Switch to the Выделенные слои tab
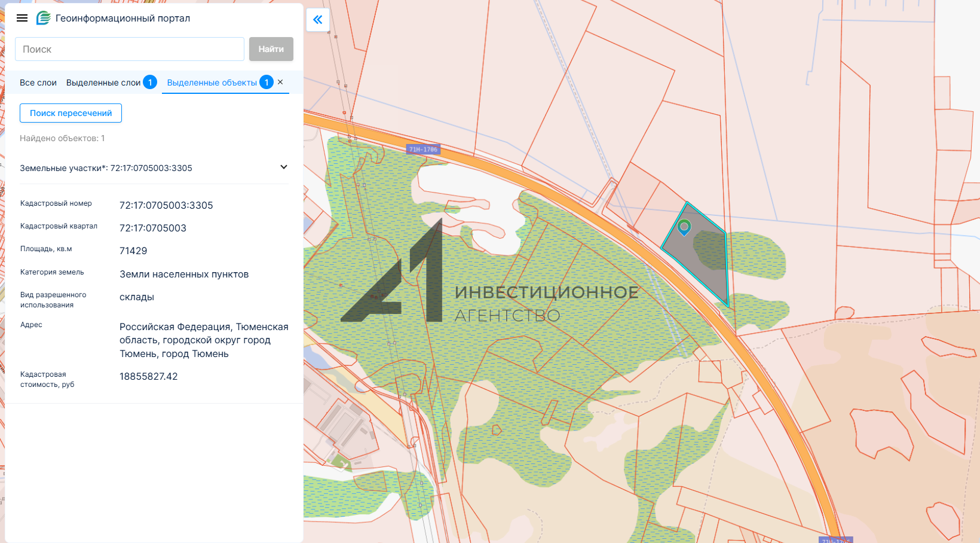Image resolution: width=980 pixels, height=543 pixels. 103,83
